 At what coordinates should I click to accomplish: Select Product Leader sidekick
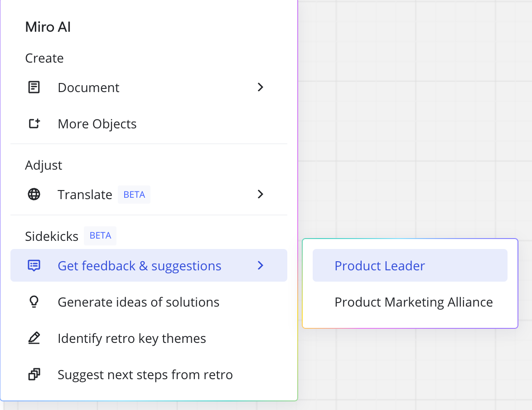click(x=380, y=266)
